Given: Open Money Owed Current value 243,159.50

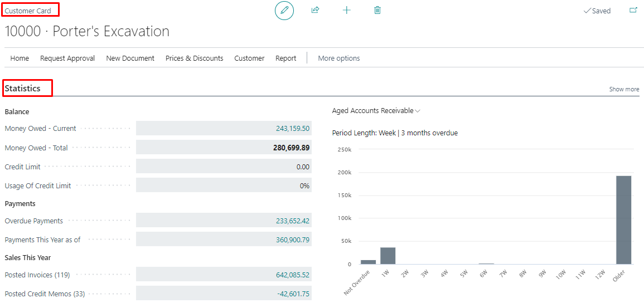Looking at the screenshot, I should (x=293, y=129).
